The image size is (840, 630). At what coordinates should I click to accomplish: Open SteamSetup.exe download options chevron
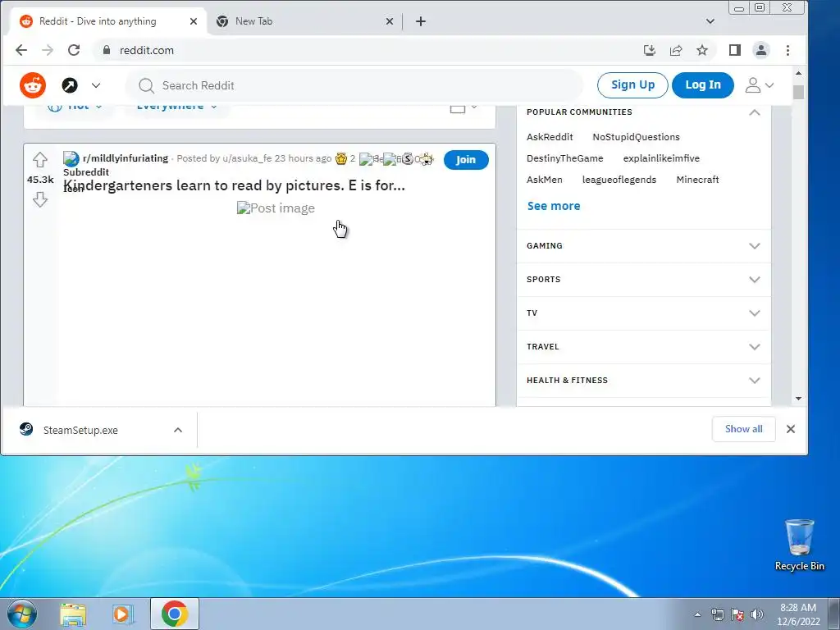[x=178, y=430]
